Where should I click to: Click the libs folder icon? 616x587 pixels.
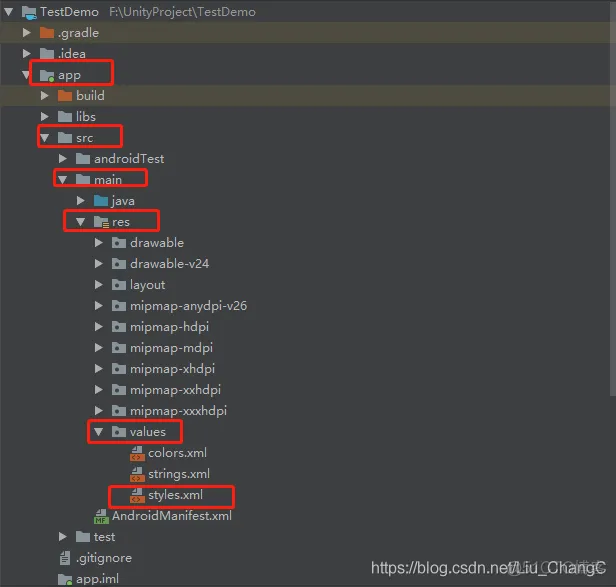[65, 116]
